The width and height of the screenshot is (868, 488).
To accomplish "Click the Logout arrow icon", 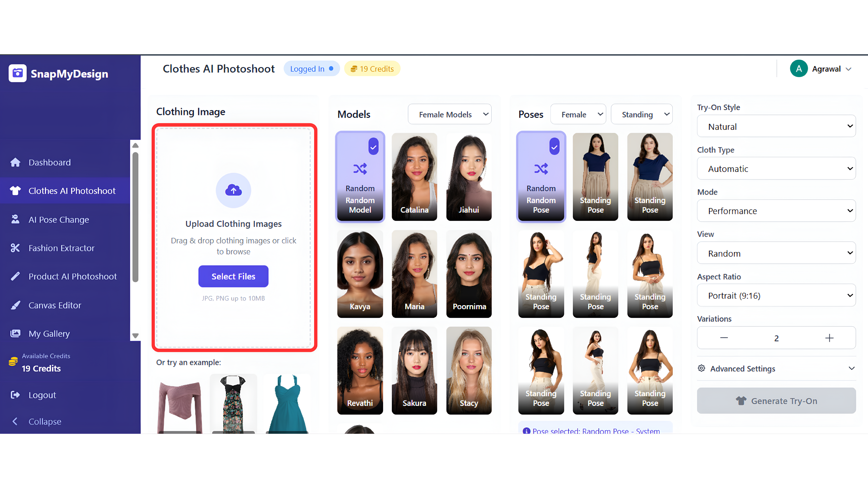I will 15,395.
